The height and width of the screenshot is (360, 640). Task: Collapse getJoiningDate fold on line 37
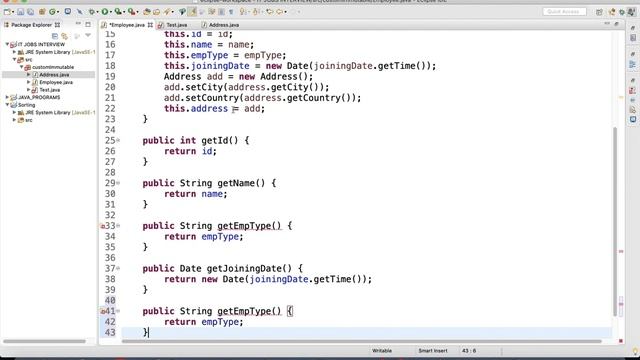click(x=118, y=269)
